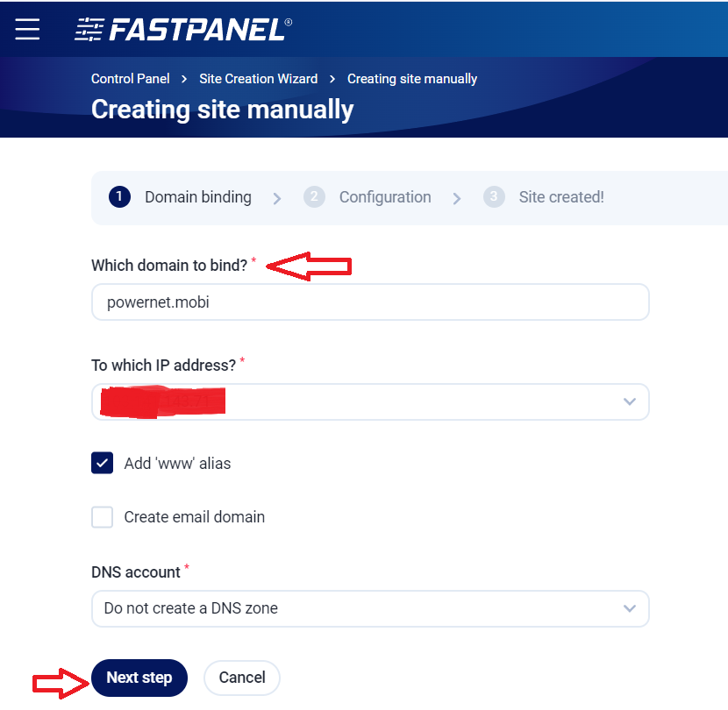Go to Control Panel breadcrumb link
Screen dimensions: 728x710
coord(131,79)
